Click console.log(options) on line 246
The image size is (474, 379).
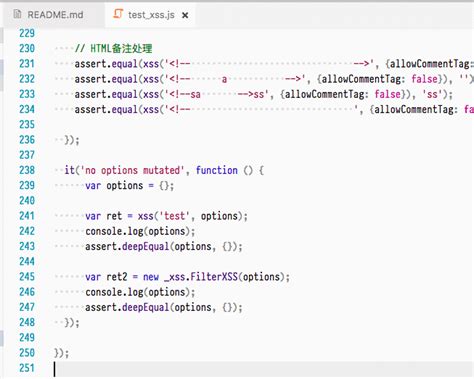pos(140,292)
